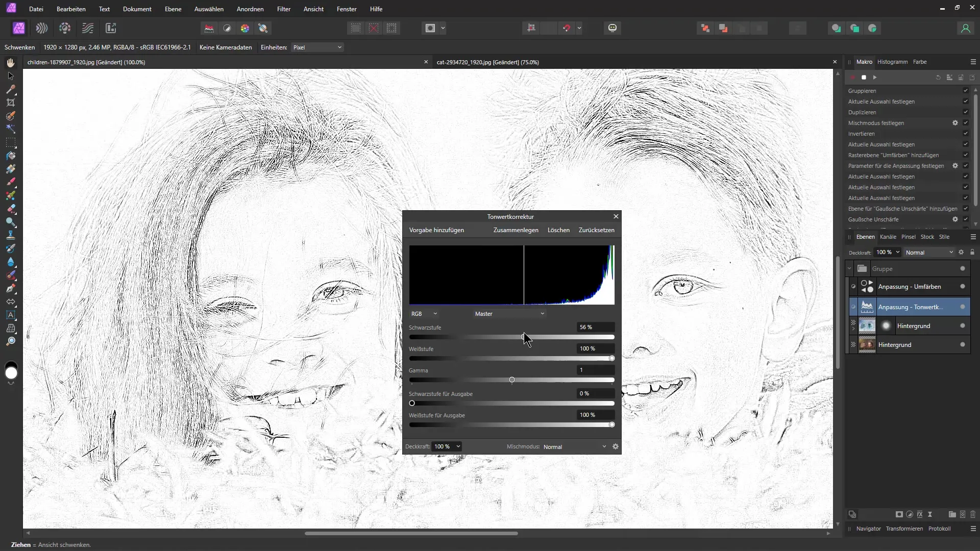Open the Filter menu
Image resolution: width=980 pixels, height=551 pixels.
[284, 9]
